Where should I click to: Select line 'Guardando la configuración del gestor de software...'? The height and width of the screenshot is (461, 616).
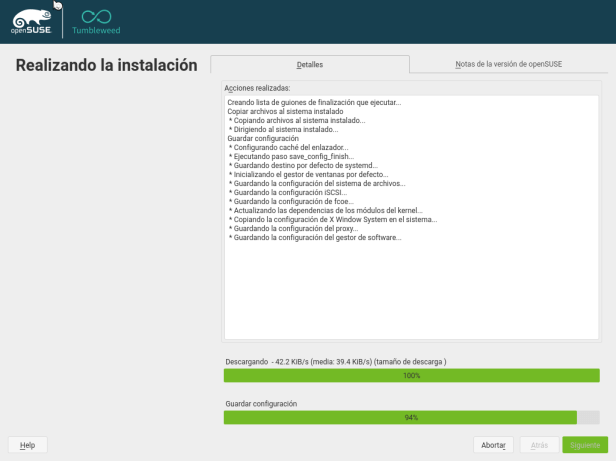coord(317,238)
